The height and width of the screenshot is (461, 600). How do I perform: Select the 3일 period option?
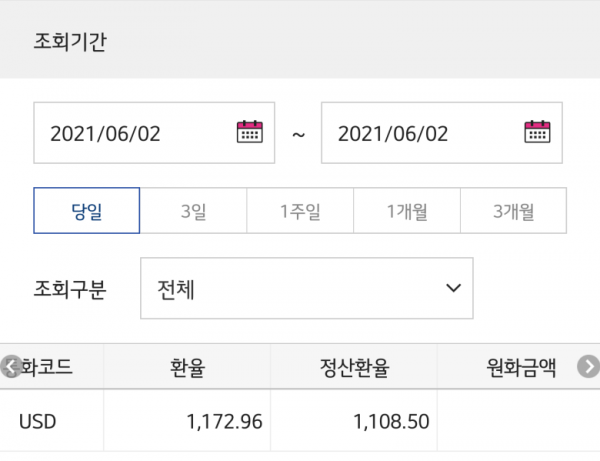point(193,210)
